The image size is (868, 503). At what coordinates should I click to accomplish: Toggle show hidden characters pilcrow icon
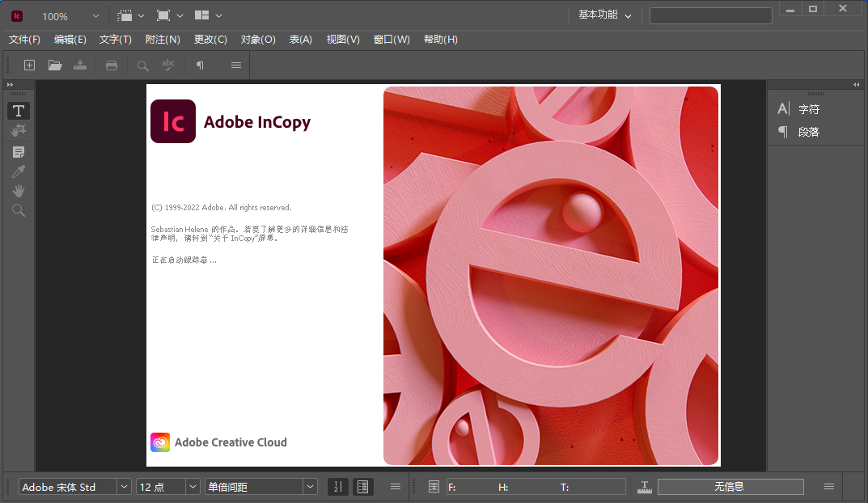200,66
